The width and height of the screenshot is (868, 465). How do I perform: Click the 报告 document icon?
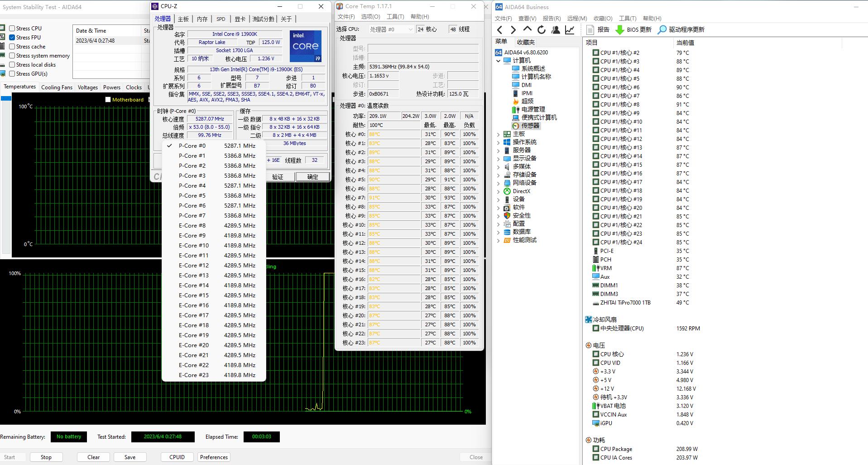[590, 30]
